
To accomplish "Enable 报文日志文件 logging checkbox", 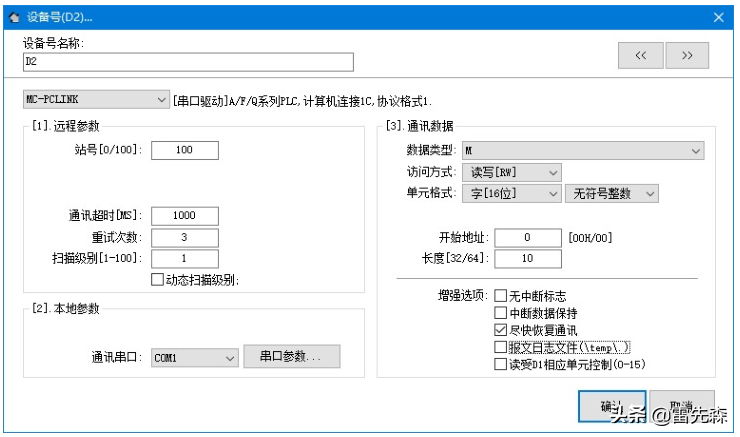I will click(501, 347).
